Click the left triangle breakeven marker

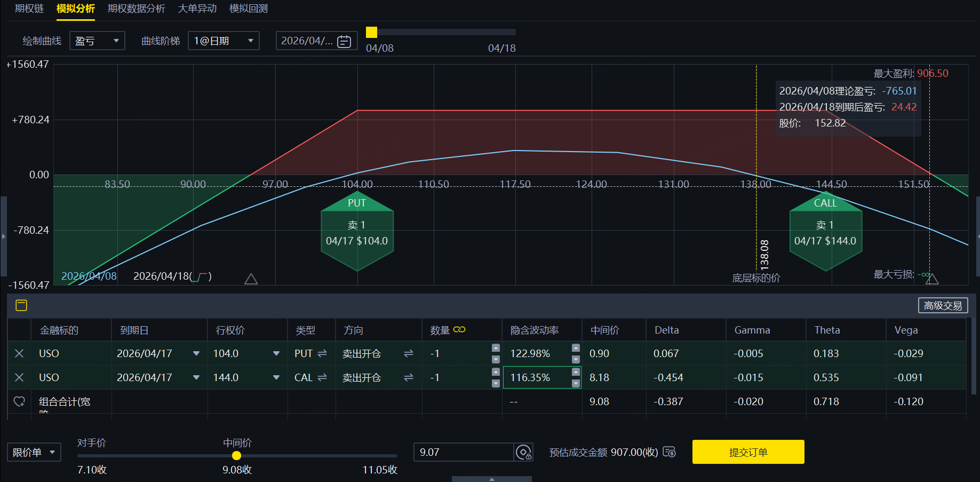(251, 279)
